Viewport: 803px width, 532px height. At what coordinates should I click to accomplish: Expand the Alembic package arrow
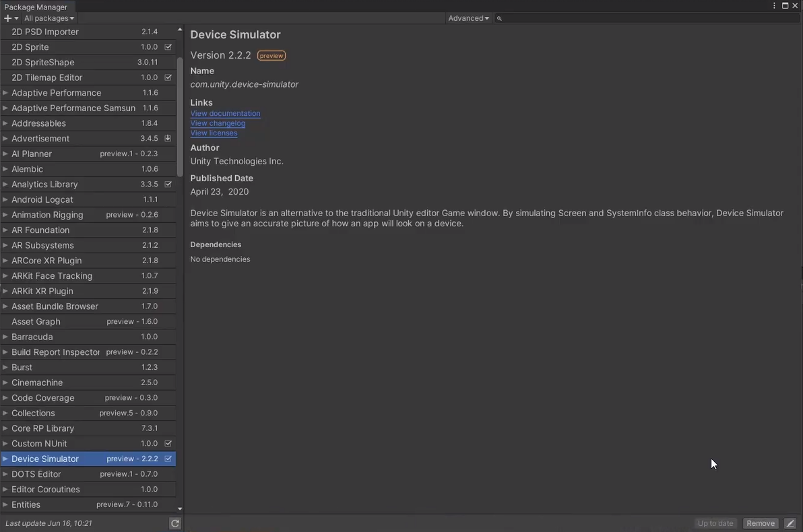pyautogui.click(x=5, y=169)
